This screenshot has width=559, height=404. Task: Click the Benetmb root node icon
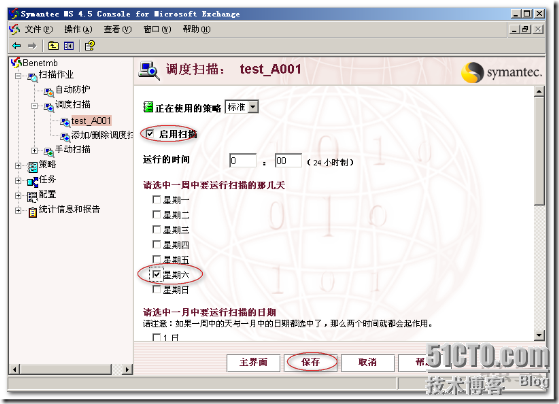(x=16, y=63)
